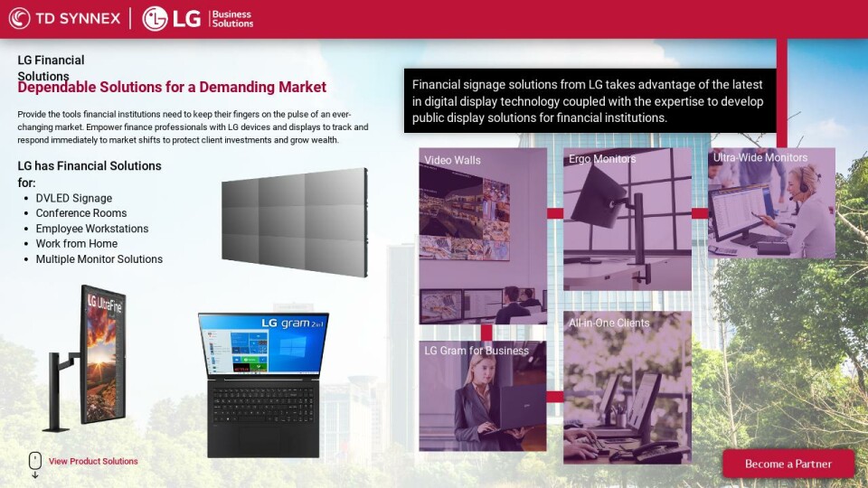Select the LG Gram for Business tile
868x488 pixels.
pyautogui.click(x=483, y=395)
